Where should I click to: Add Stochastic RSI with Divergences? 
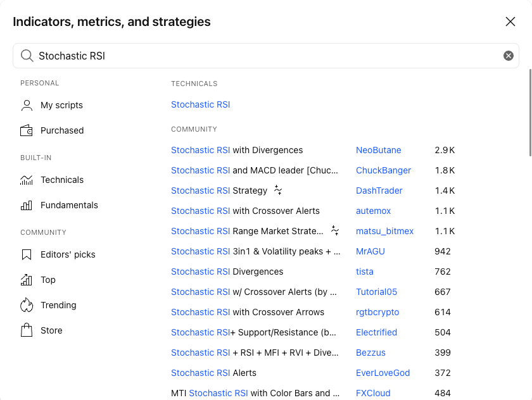click(x=237, y=150)
